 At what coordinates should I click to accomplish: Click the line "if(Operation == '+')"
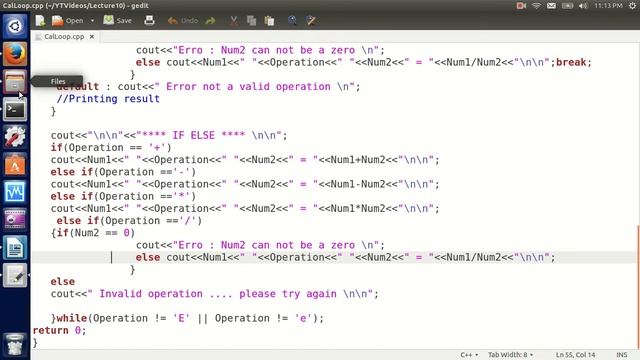coord(111,148)
